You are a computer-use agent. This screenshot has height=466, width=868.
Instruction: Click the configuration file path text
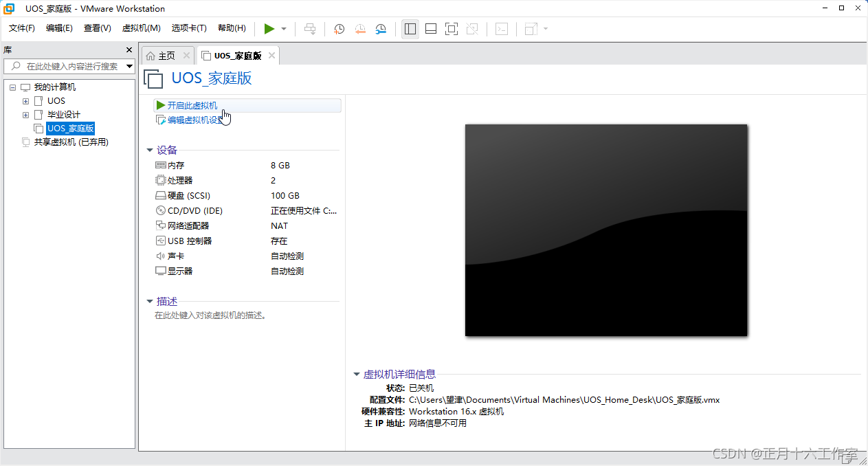click(564, 399)
